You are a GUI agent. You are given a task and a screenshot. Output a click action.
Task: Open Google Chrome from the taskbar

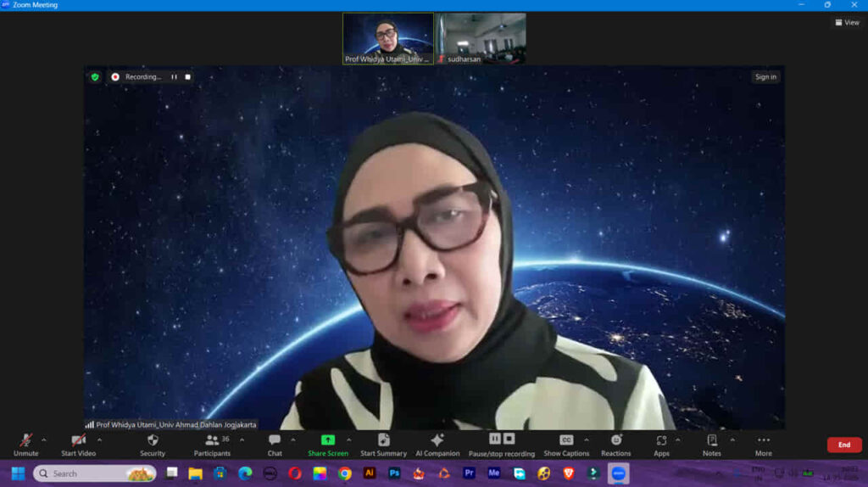coord(344,473)
